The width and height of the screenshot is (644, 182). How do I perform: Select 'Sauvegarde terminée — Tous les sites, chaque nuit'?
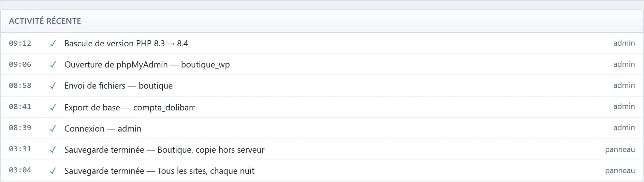pos(159,171)
